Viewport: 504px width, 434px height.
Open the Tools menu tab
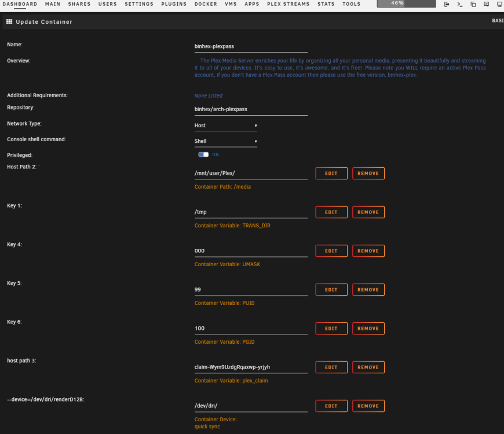pos(351,4)
